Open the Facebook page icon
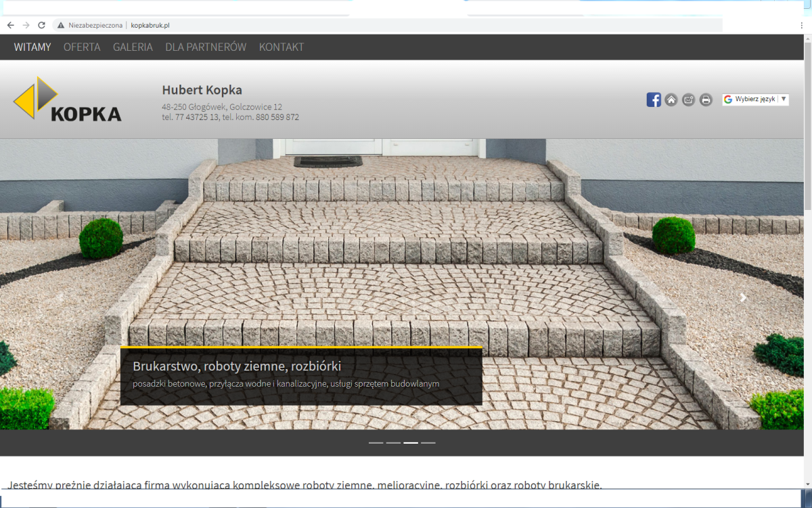Image resolution: width=812 pixels, height=508 pixels. click(654, 100)
